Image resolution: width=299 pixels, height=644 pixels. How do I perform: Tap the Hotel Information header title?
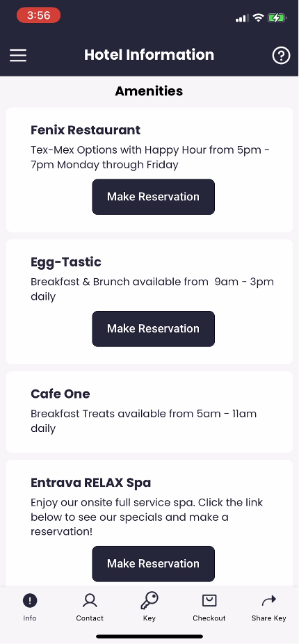(x=149, y=55)
